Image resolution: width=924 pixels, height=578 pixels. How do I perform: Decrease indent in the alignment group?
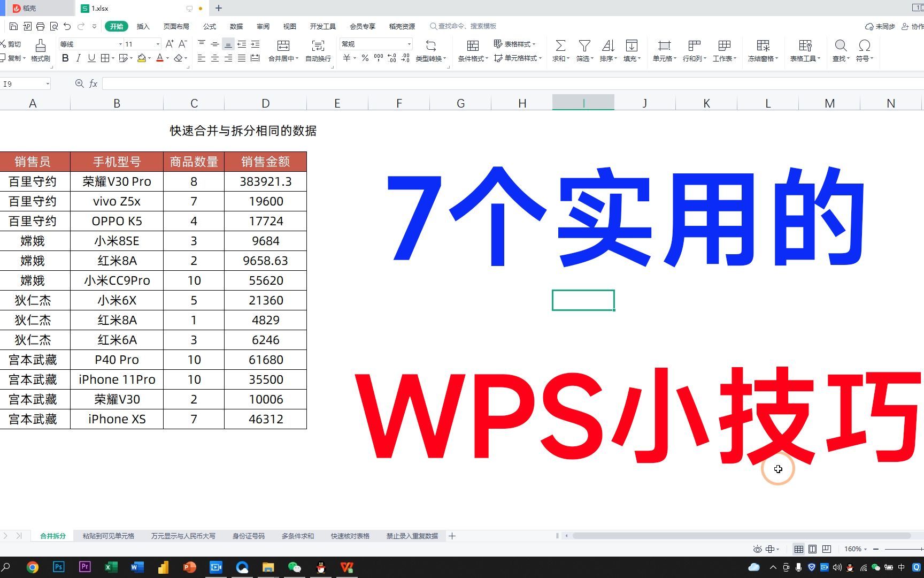[x=242, y=44]
